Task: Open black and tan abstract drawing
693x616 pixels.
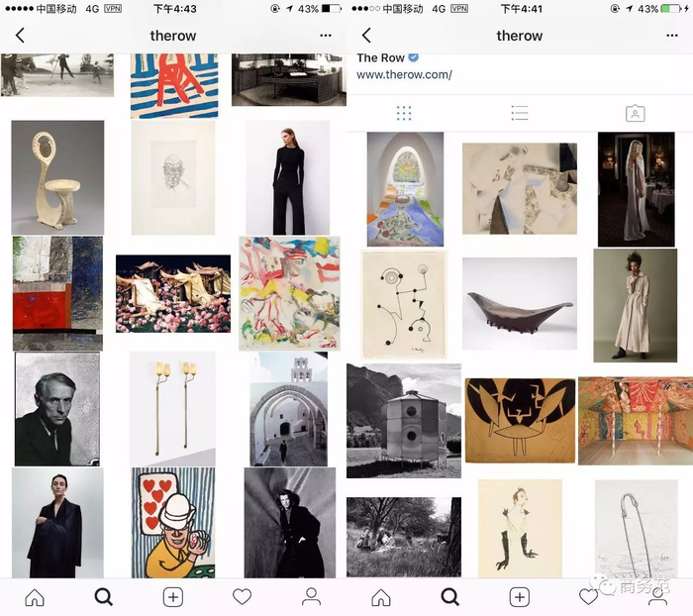Action: tap(520, 421)
